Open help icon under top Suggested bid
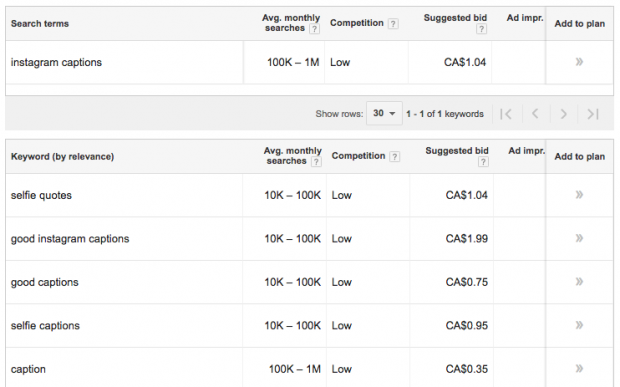The image size is (620, 387). click(x=481, y=29)
